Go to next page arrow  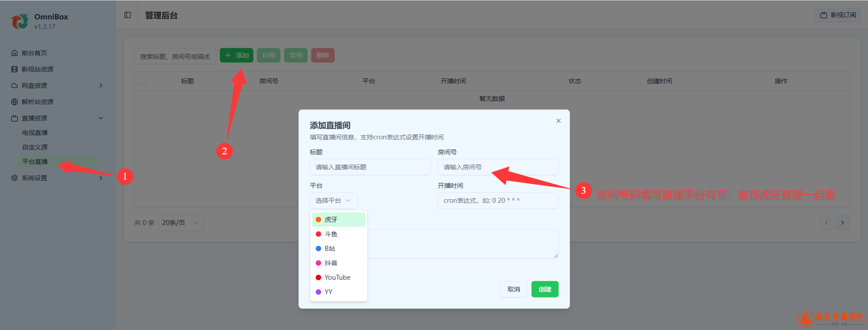point(842,223)
